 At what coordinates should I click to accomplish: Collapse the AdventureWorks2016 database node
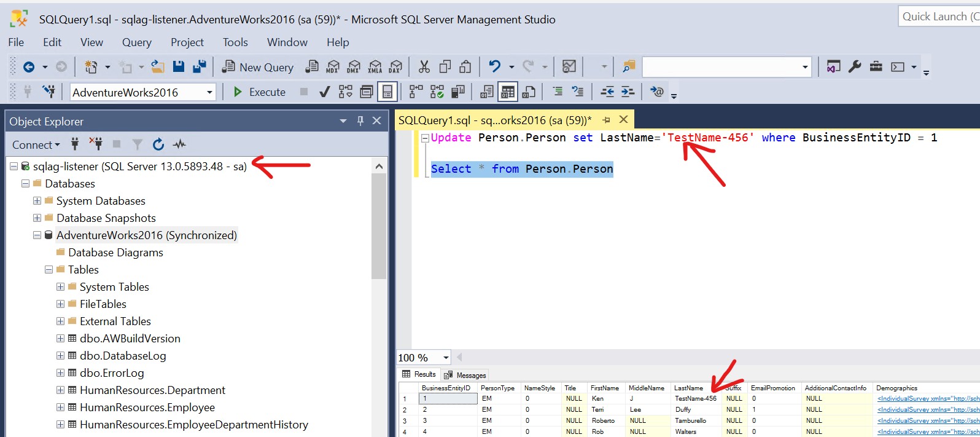coord(37,235)
